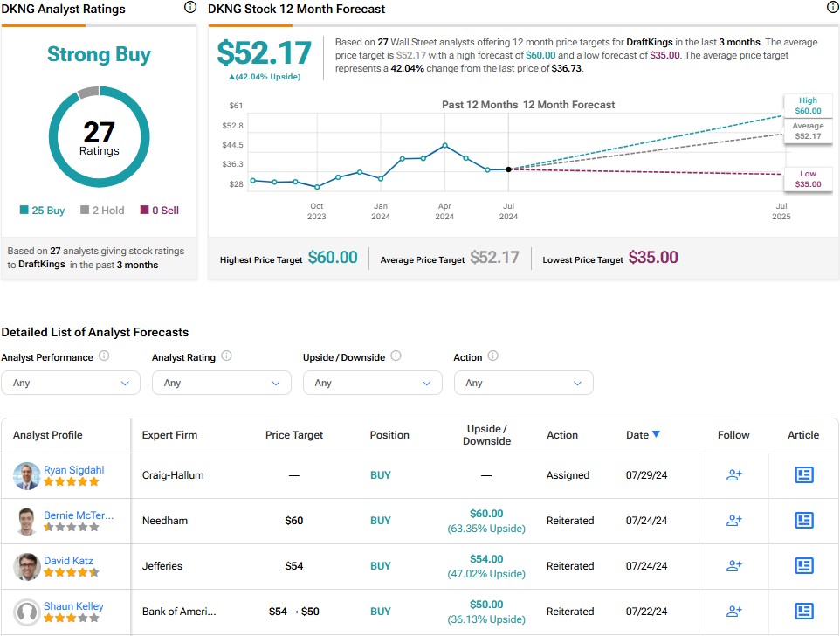Click Shaun Kelley's name link
The height and width of the screenshot is (636, 840).
73,606
